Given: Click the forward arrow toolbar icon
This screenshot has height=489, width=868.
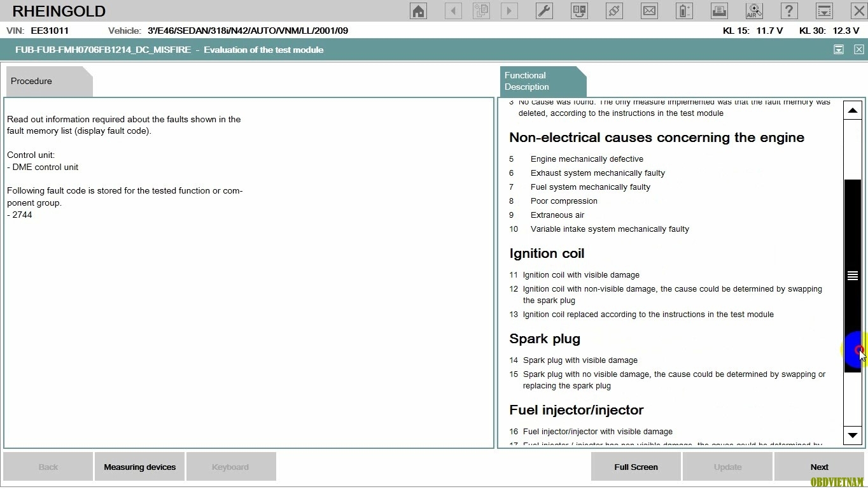Looking at the screenshot, I should point(509,11).
